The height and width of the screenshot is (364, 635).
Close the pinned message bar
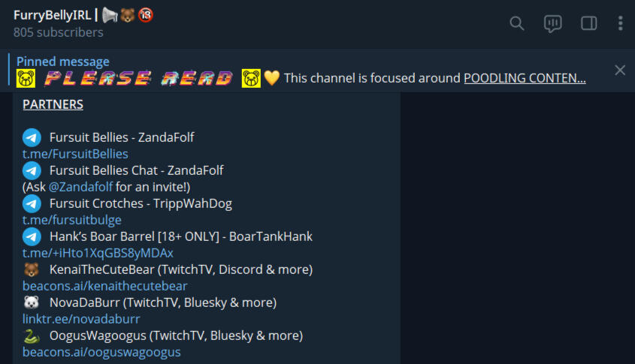(x=620, y=70)
